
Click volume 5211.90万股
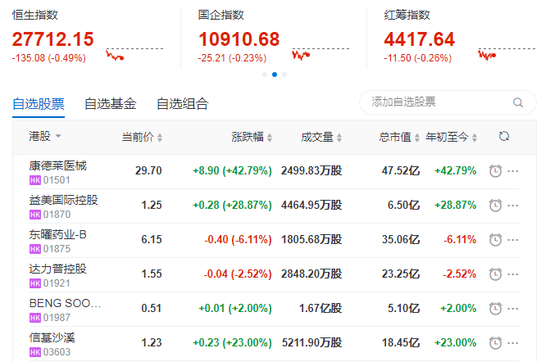pyautogui.click(x=311, y=343)
